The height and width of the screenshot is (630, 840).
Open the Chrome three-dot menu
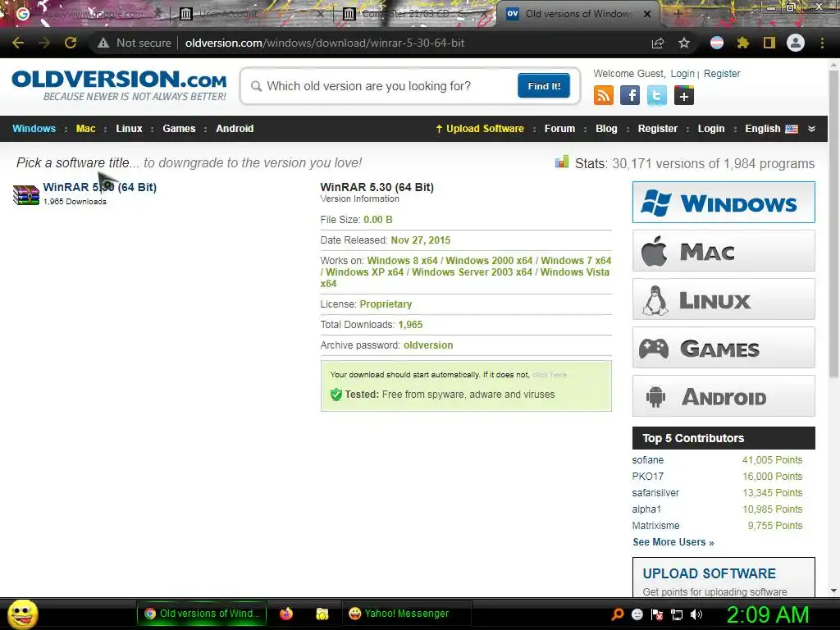click(x=822, y=43)
